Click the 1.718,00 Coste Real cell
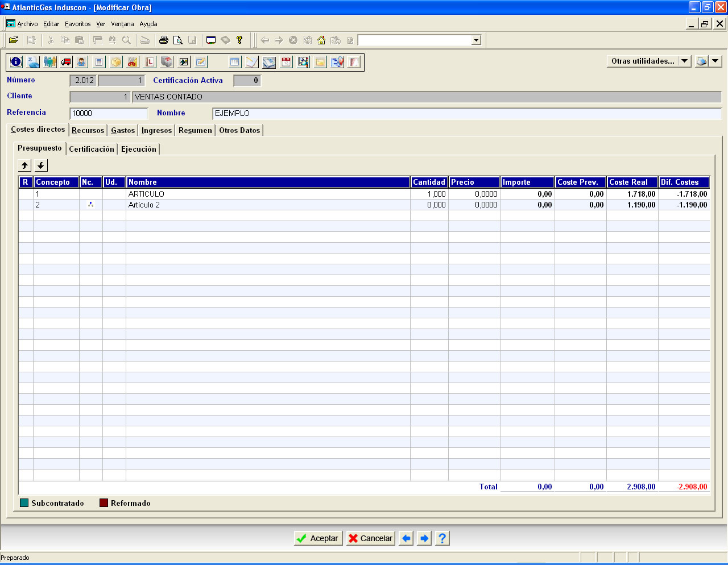728x565 pixels. point(632,194)
